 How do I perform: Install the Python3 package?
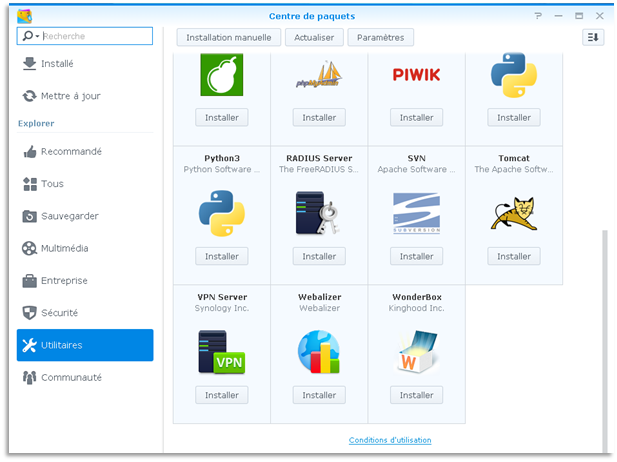(x=222, y=256)
